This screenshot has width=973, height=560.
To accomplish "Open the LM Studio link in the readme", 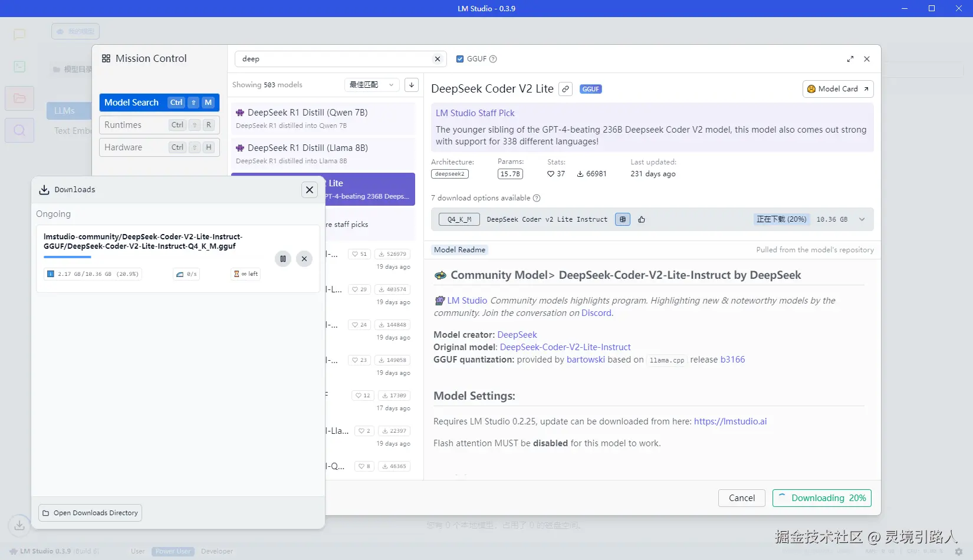I will point(467,301).
